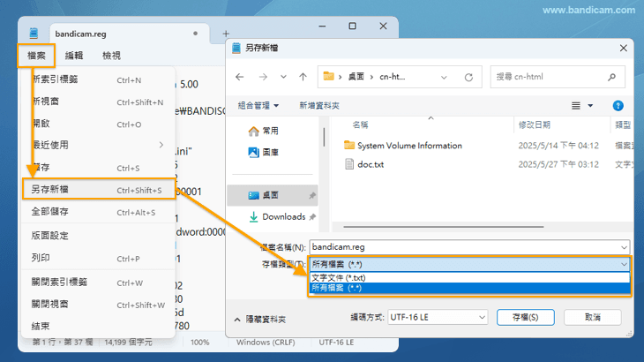Open 編輯 menu in Notepad
This screenshot has width=644, height=362.
coord(74,56)
